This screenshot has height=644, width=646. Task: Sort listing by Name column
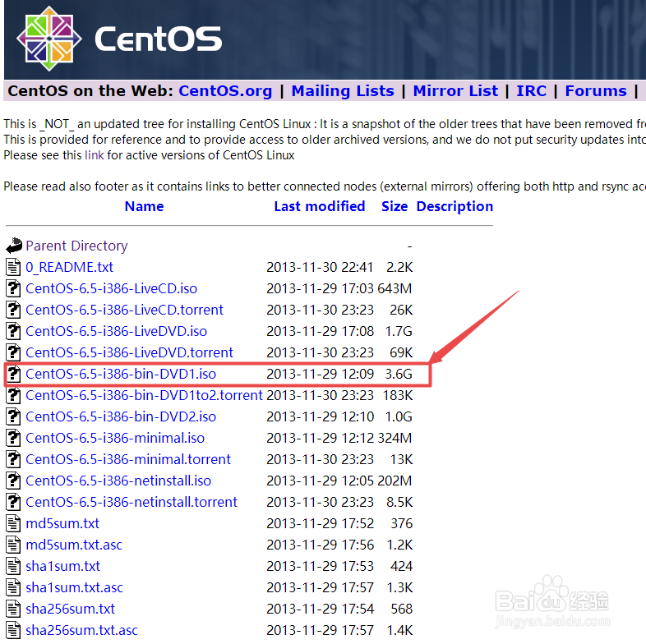pos(144,206)
